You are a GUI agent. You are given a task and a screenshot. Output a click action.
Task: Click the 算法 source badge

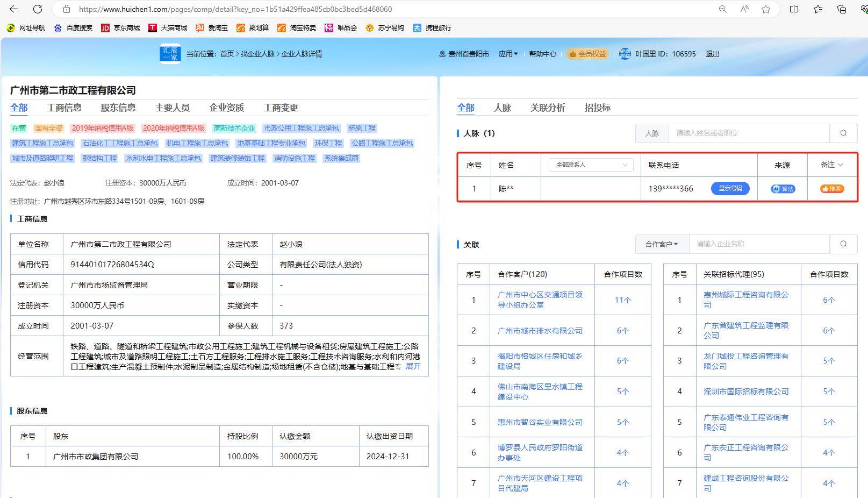point(783,189)
